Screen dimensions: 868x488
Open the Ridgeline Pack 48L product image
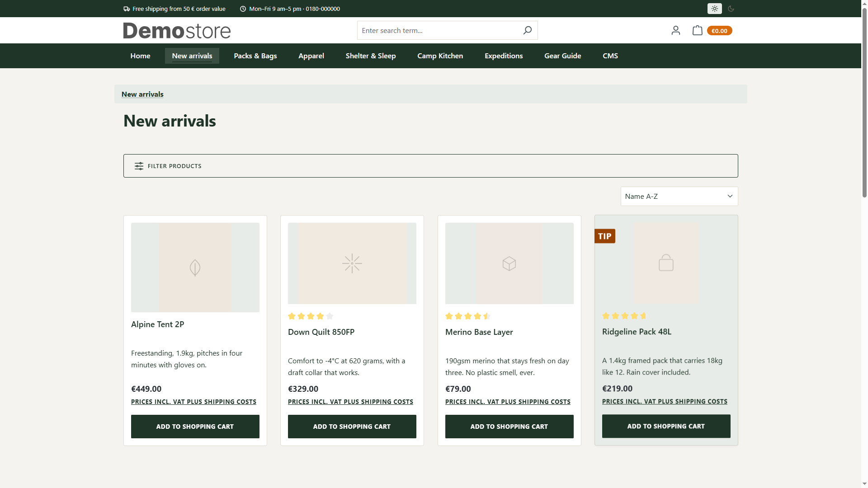[x=666, y=263]
